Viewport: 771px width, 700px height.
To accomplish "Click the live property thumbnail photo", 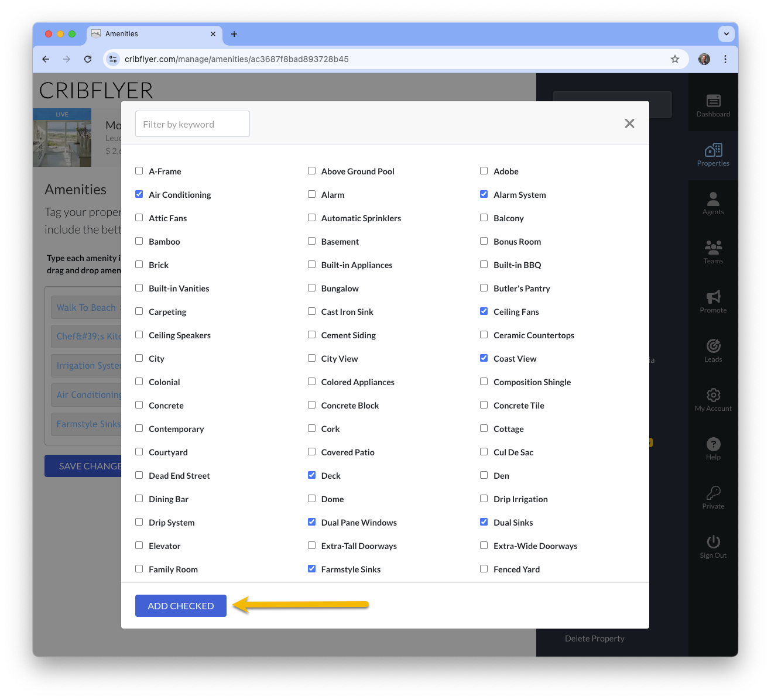I will point(62,138).
